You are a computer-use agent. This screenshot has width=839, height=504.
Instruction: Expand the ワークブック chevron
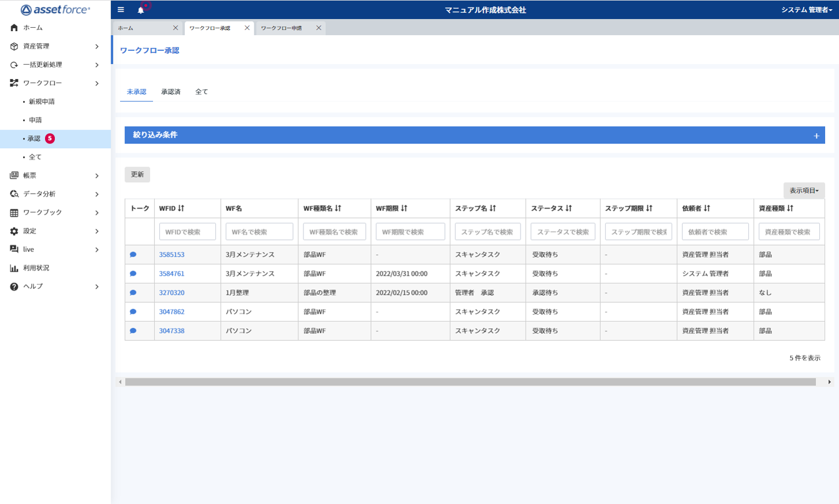(x=97, y=212)
